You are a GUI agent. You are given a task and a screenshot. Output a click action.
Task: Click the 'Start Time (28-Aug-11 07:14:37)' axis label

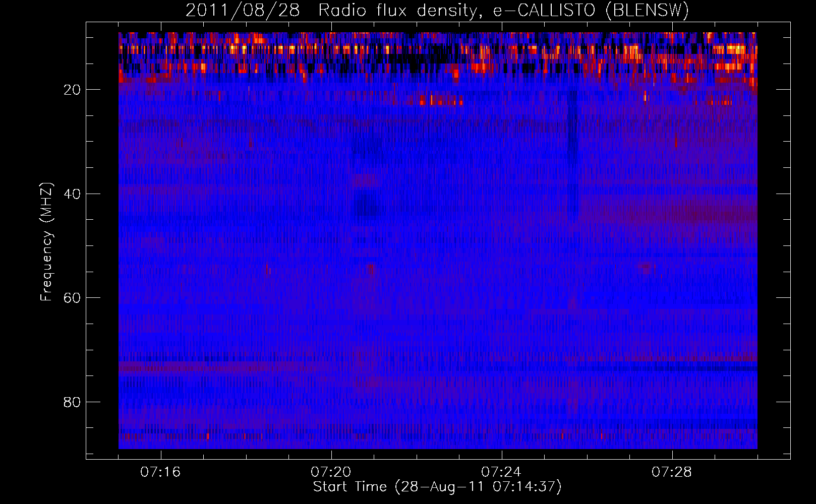click(437, 487)
